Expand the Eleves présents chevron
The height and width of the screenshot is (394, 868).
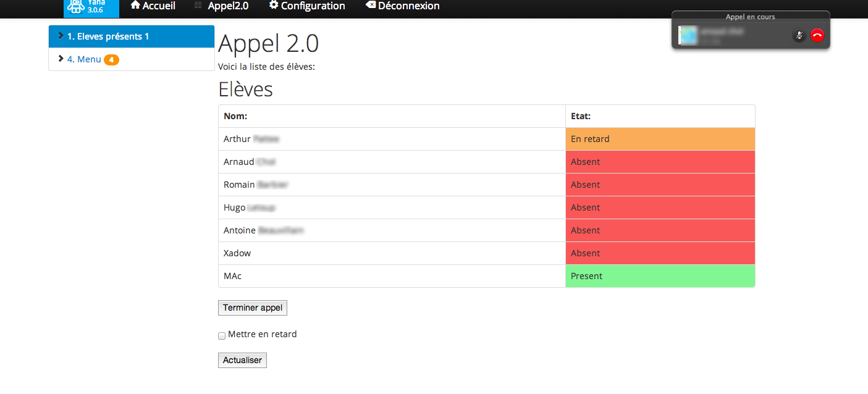click(x=61, y=36)
